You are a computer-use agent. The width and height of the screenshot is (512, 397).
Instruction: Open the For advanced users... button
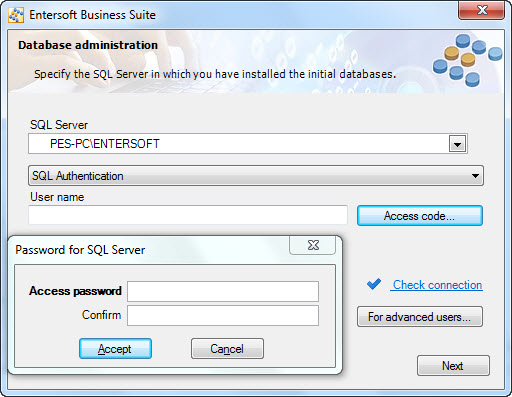(x=420, y=317)
